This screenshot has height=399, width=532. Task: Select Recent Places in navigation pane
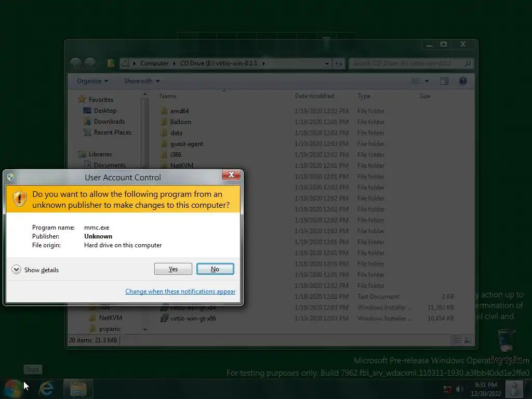point(112,132)
